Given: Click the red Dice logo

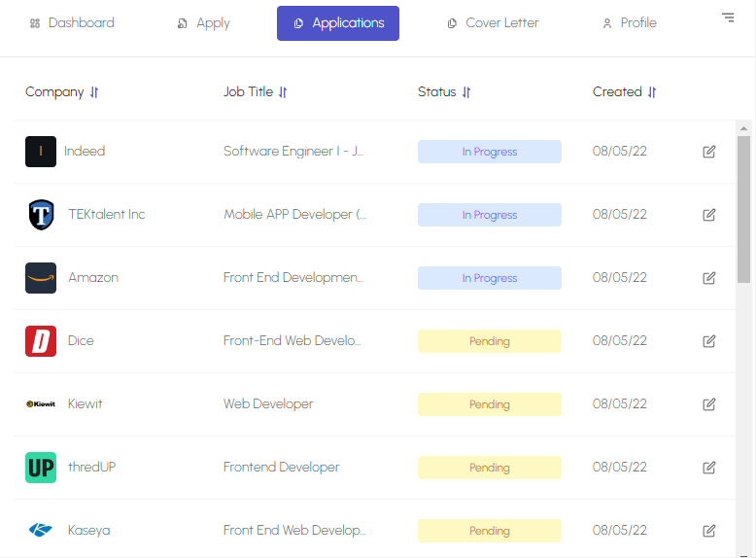Looking at the screenshot, I should click(x=41, y=341).
